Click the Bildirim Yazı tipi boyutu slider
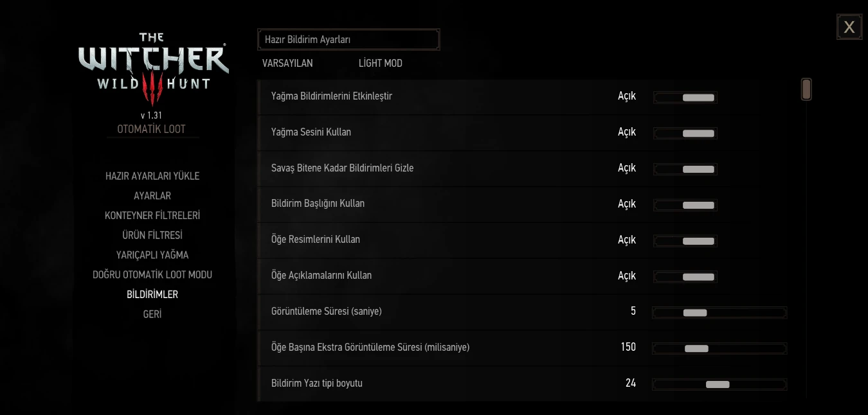 [719, 385]
